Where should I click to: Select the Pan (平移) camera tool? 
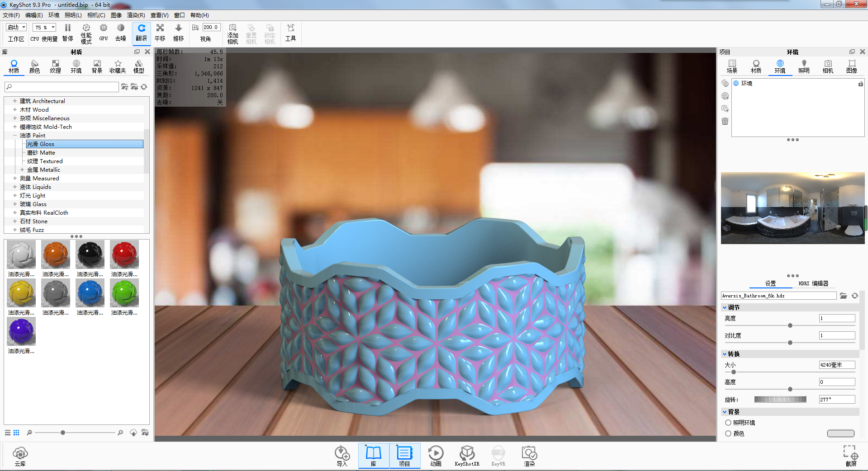click(160, 33)
